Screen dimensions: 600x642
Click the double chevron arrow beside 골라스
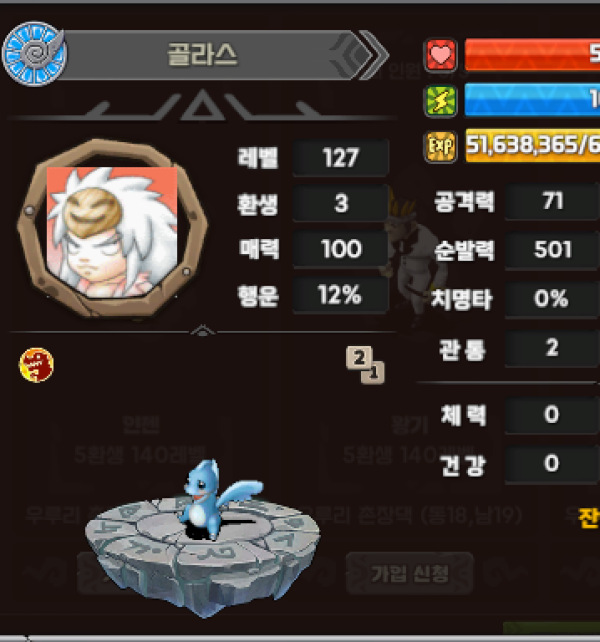360,55
